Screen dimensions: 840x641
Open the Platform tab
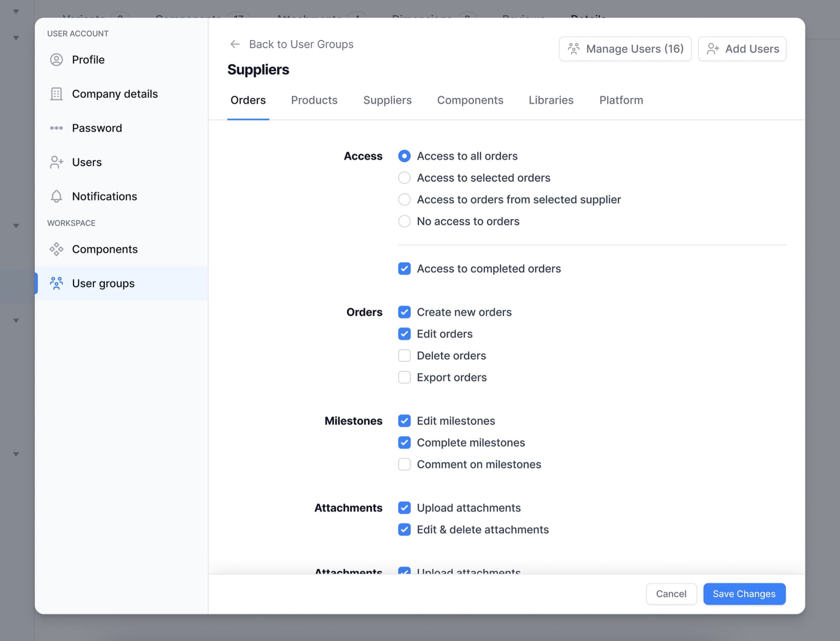click(x=621, y=100)
